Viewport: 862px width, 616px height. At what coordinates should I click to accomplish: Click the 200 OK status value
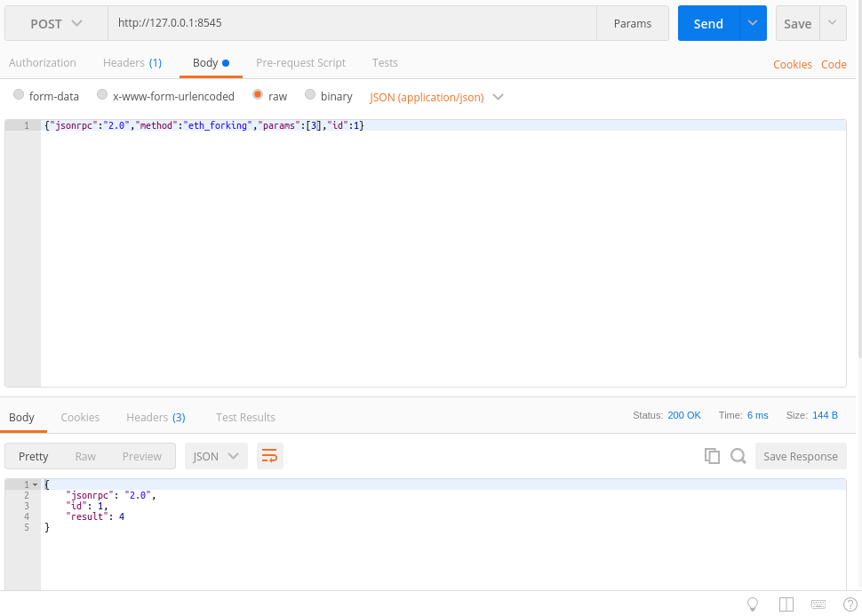coord(684,415)
